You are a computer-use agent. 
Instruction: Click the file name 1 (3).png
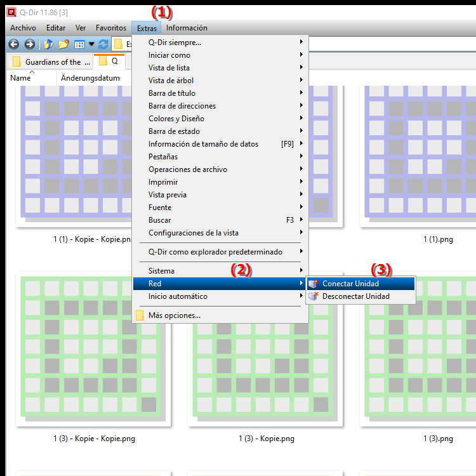pyautogui.click(x=438, y=439)
